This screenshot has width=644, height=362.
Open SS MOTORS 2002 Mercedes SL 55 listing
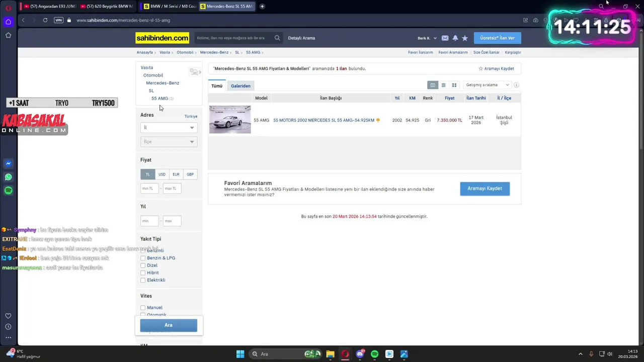324,120
